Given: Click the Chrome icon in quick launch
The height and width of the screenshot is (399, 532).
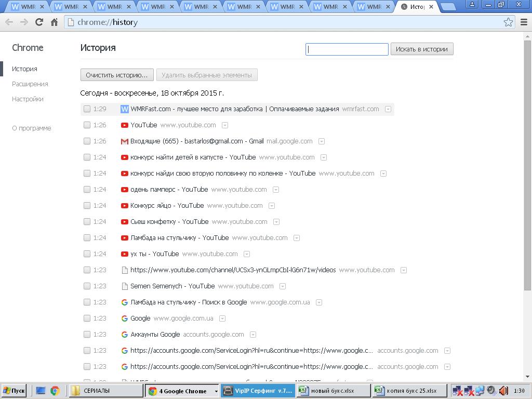Looking at the screenshot, I should click(x=55, y=391).
